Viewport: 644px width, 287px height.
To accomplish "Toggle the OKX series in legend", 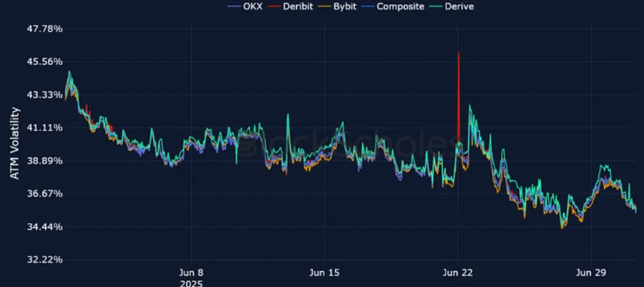I will click(245, 7).
